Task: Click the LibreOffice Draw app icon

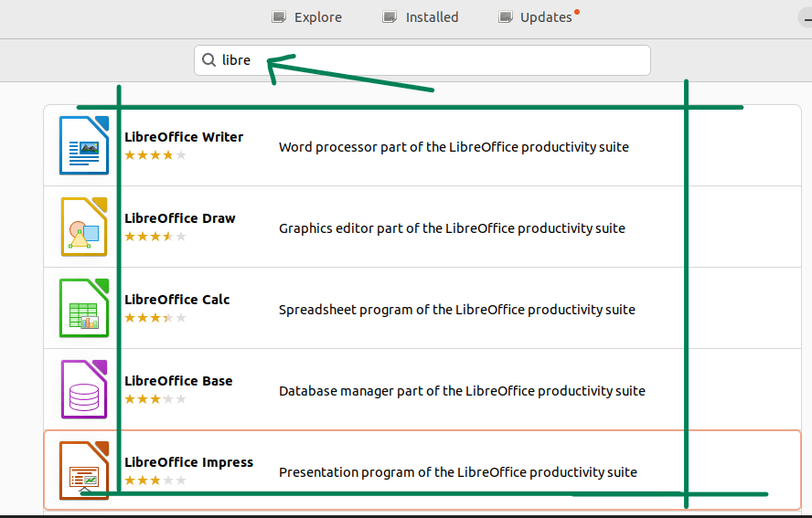Action: click(84, 227)
